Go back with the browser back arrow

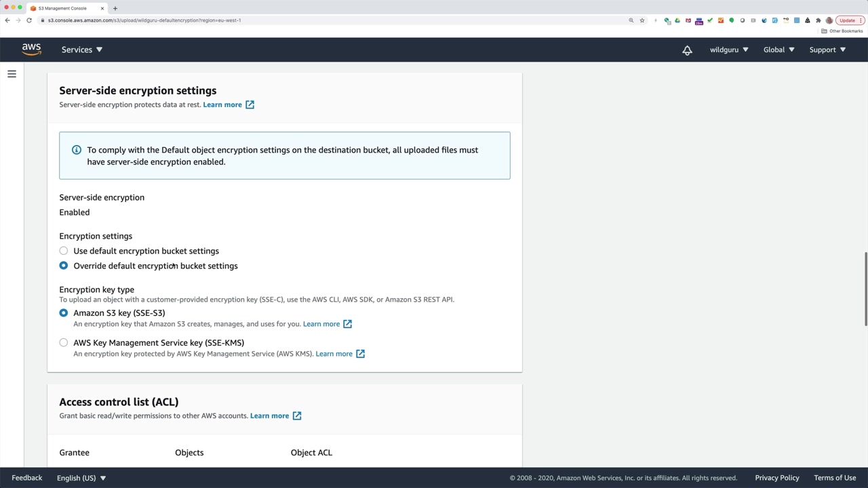point(7,20)
